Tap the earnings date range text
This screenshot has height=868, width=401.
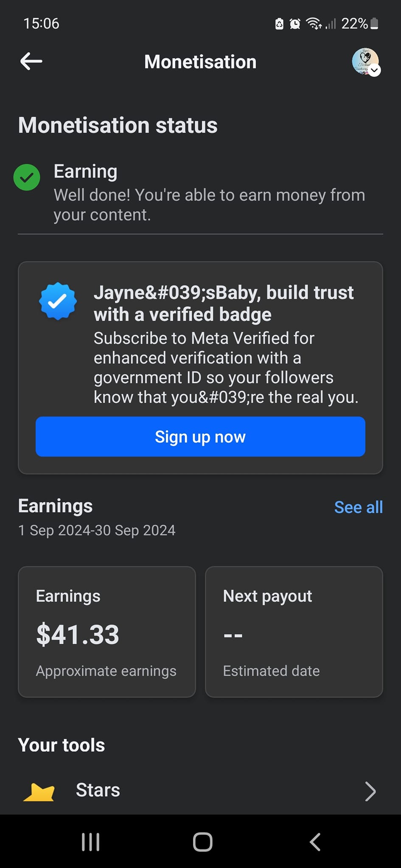pyautogui.click(x=97, y=530)
